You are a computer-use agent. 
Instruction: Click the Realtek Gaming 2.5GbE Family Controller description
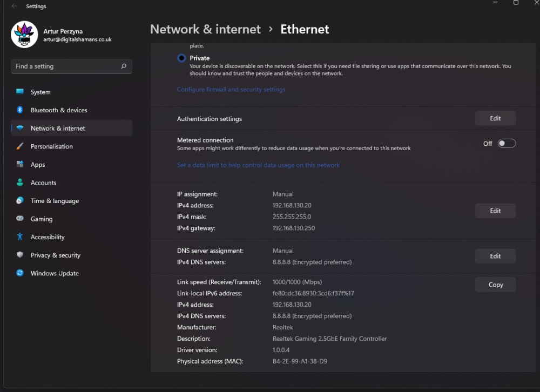[329, 338]
